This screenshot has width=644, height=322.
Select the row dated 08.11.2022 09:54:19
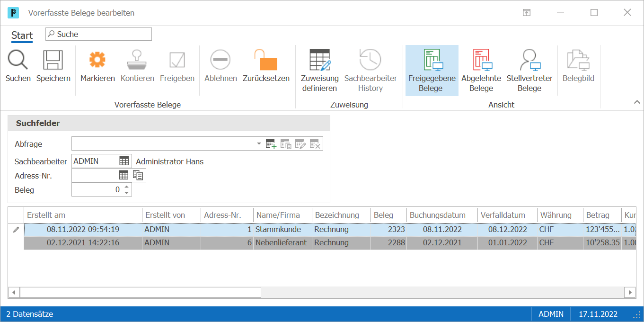coord(330,230)
